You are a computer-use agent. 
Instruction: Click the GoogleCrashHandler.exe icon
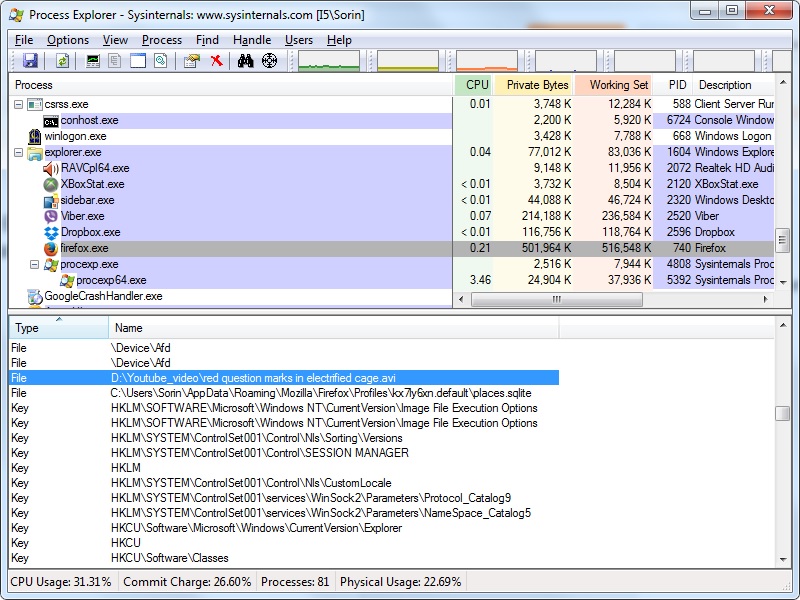[x=35, y=296]
